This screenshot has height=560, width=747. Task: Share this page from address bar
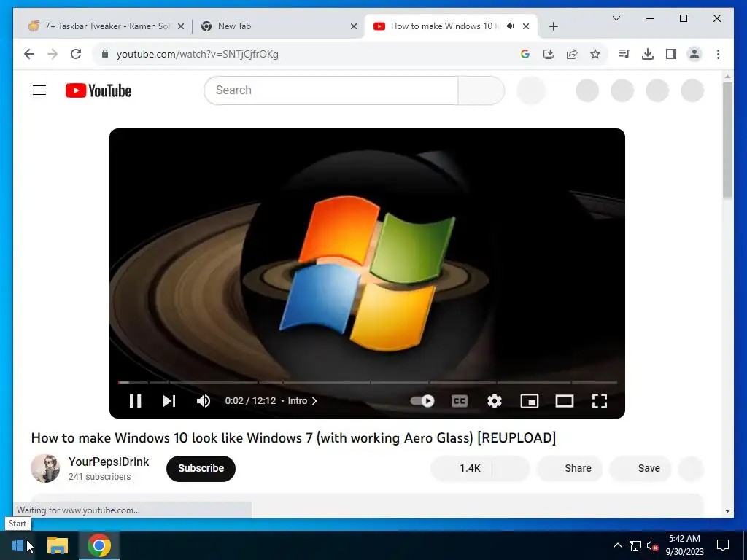pos(572,54)
